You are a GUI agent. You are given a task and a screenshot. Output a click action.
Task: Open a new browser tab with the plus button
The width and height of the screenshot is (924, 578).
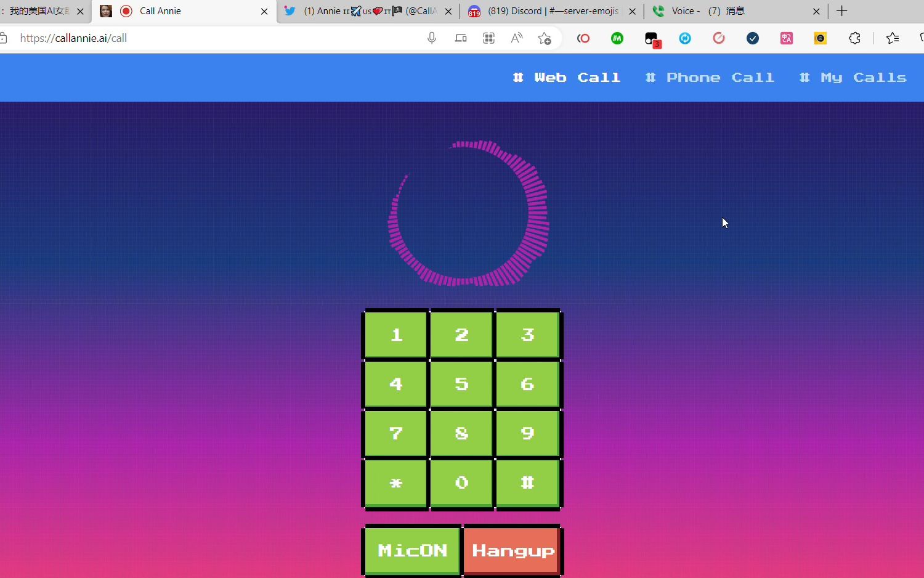point(842,11)
